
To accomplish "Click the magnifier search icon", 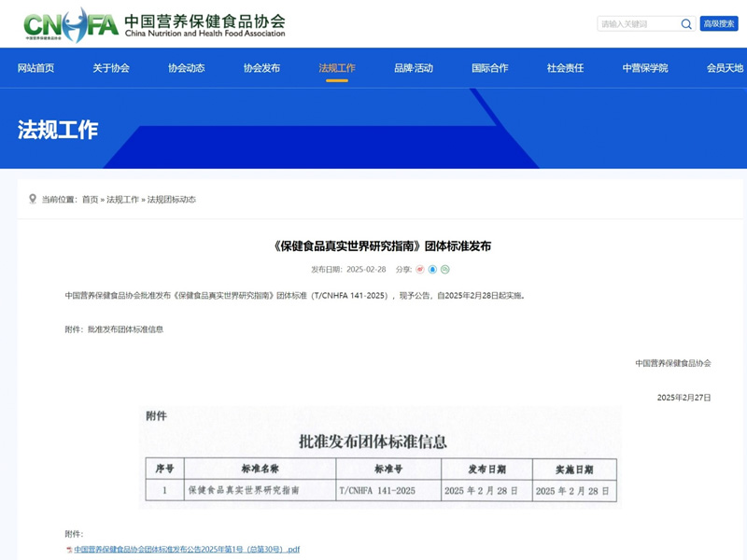I will point(686,24).
